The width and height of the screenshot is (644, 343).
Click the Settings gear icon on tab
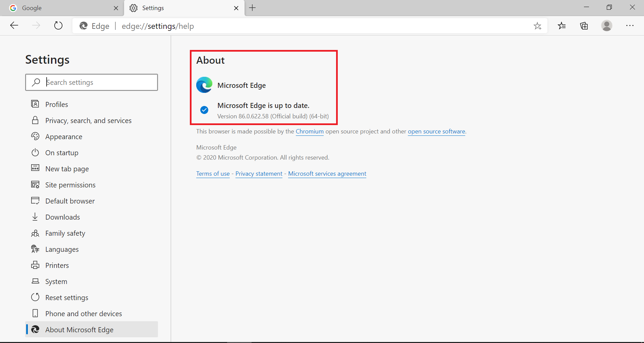point(133,8)
